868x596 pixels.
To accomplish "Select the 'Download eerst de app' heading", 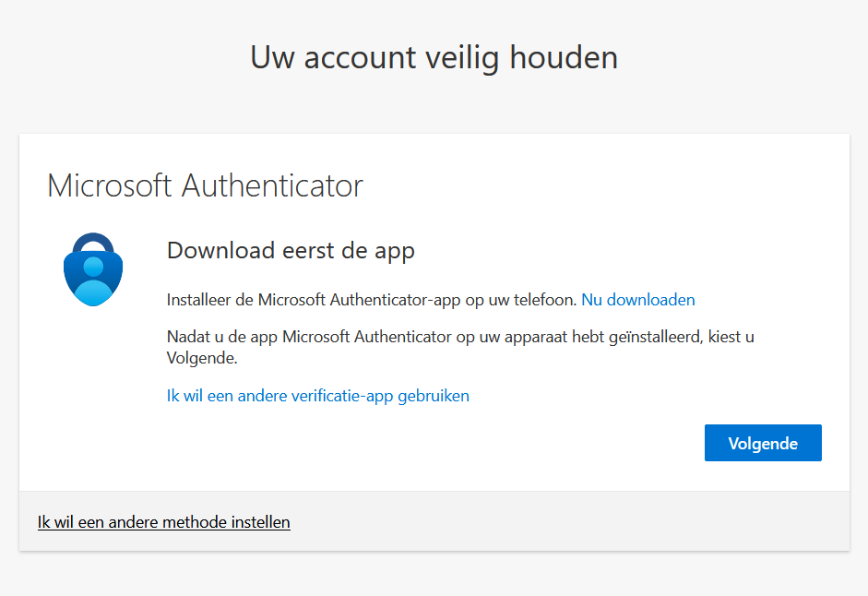I will [x=291, y=250].
